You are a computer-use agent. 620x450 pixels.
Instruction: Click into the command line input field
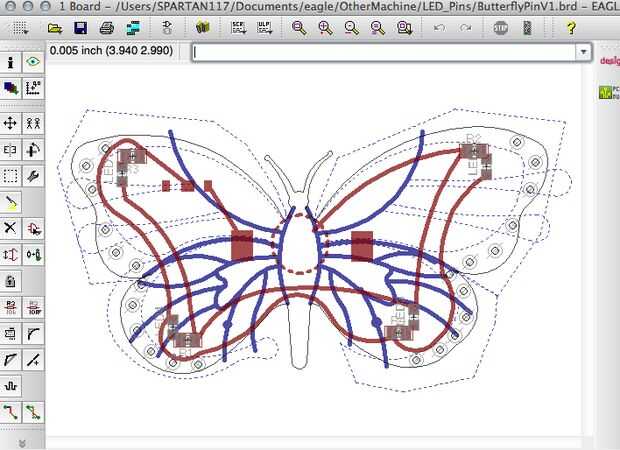[x=384, y=52]
